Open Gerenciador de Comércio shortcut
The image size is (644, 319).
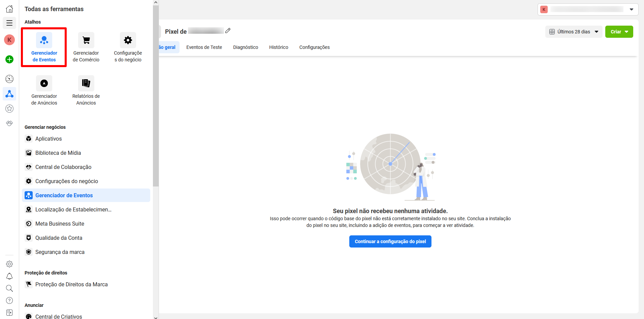coord(86,48)
